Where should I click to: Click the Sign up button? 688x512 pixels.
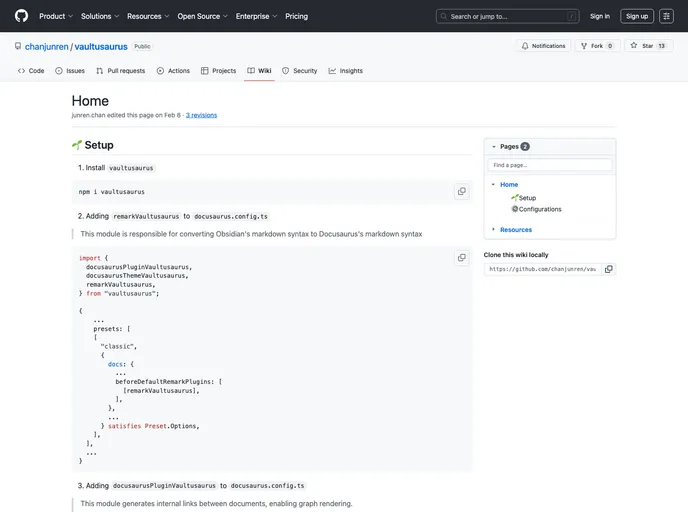(637, 16)
